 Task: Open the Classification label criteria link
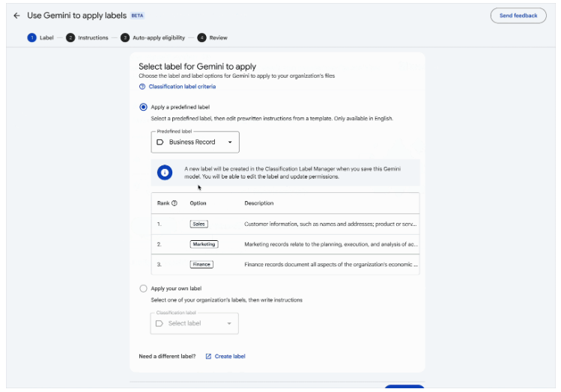click(x=182, y=87)
